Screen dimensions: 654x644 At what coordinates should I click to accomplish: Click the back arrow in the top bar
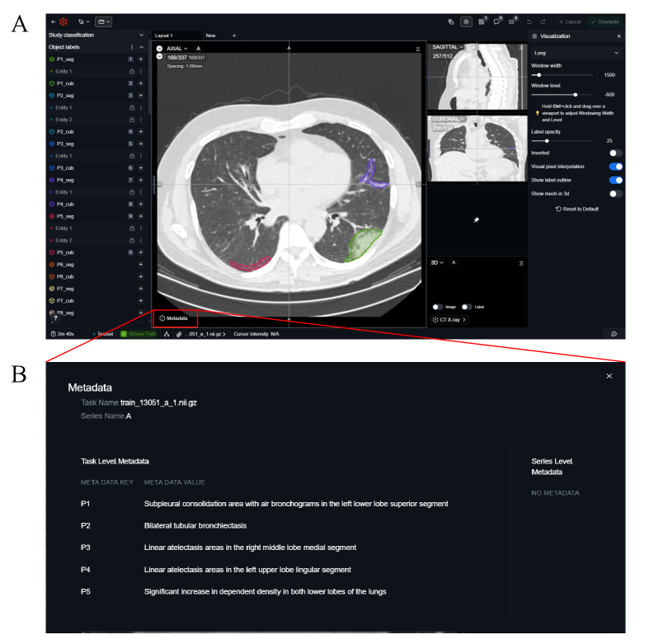point(54,21)
